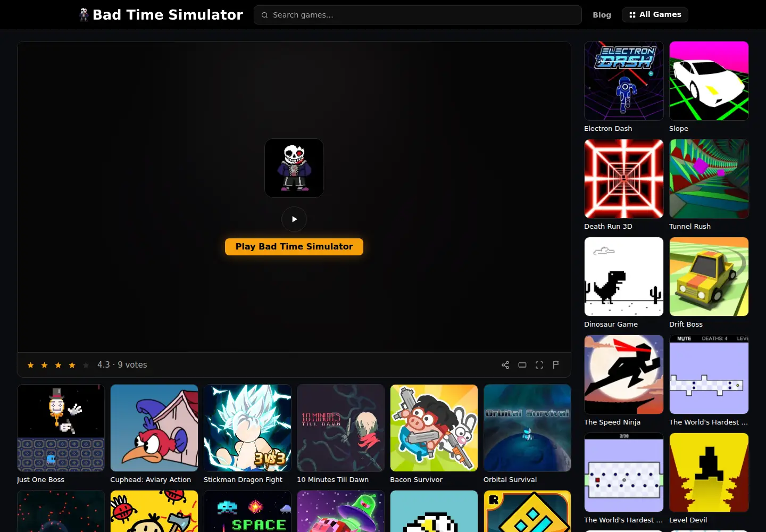
Task: Open the Geometry Dash cube thumbnail
Action: [x=527, y=511]
